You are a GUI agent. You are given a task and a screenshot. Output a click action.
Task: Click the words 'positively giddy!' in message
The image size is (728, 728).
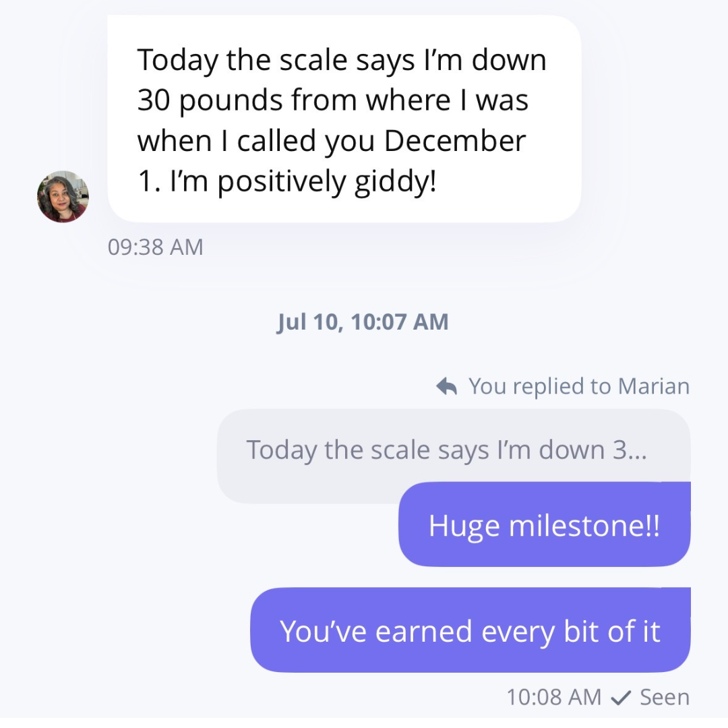pyautogui.click(x=327, y=182)
